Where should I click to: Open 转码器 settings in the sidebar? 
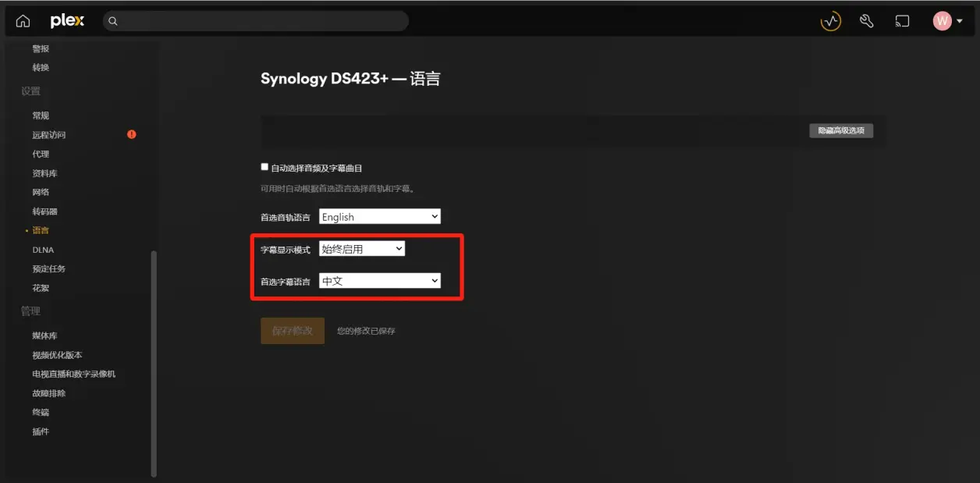tap(44, 211)
